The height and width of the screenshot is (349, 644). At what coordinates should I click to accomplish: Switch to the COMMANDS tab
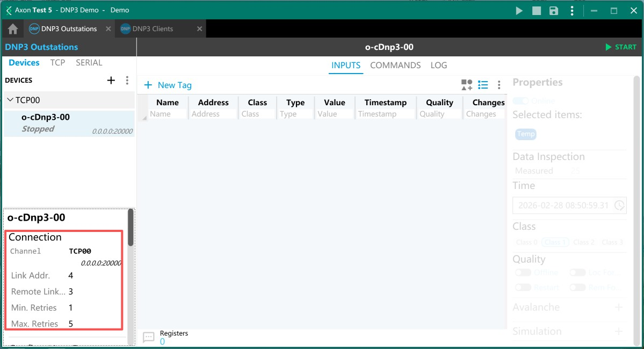coord(395,66)
